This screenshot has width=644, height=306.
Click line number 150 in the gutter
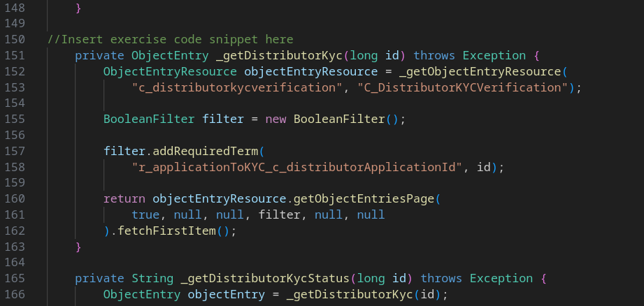(x=15, y=39)
